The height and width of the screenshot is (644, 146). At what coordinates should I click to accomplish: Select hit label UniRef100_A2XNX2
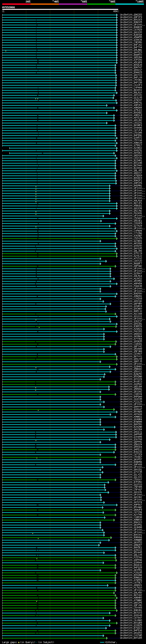pos(131,148)
